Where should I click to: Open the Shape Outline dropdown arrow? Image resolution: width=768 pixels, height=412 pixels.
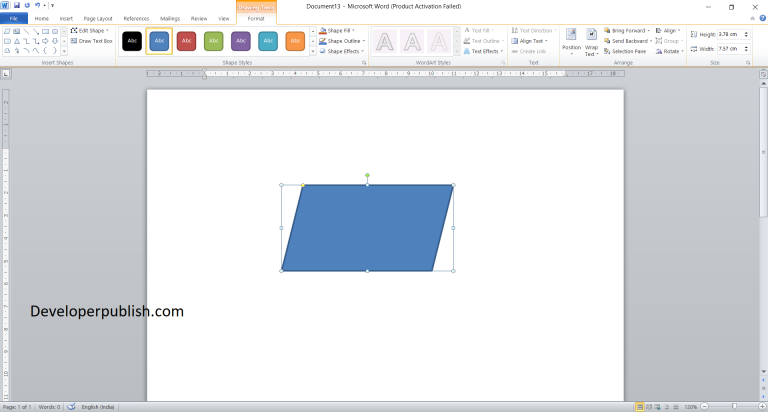click(x=364, y=41)
